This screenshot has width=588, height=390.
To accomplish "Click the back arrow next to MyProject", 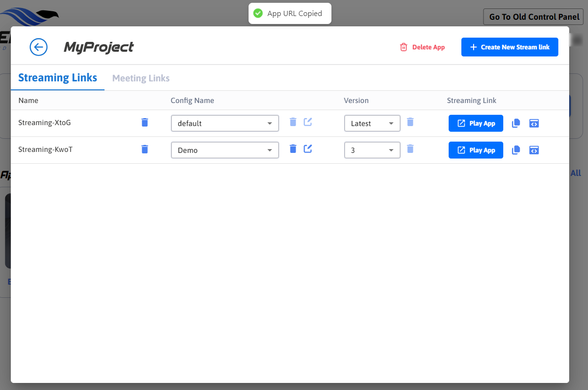I will (39, 47).
